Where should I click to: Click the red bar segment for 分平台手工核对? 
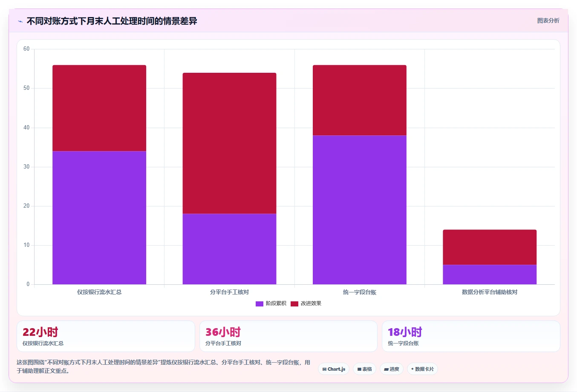229,143
